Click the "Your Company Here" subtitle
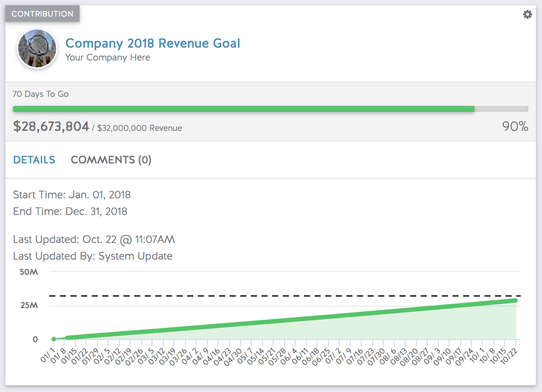542x392 pixels. tap(107, 58)
